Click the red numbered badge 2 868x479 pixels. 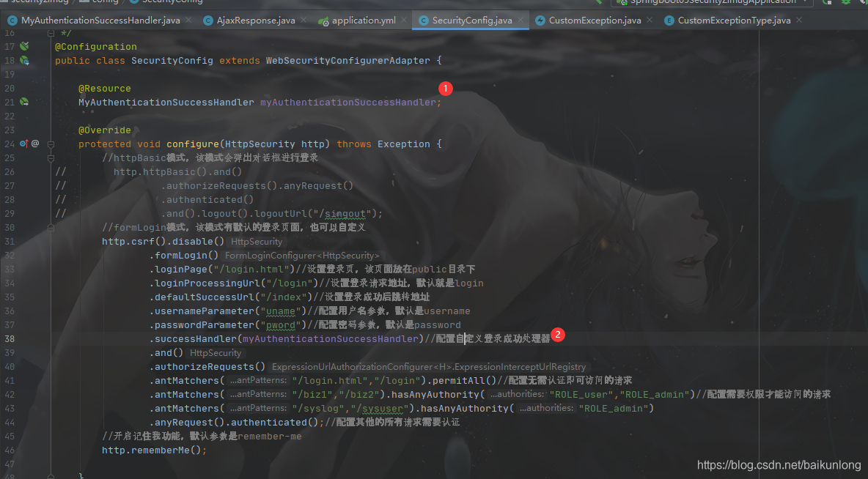(x=558, y=334)
